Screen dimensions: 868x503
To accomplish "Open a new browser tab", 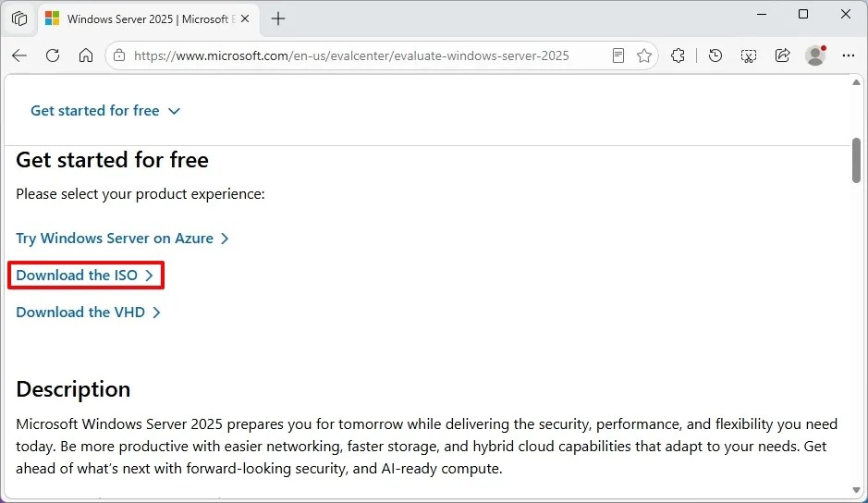I will pos(278,18).
